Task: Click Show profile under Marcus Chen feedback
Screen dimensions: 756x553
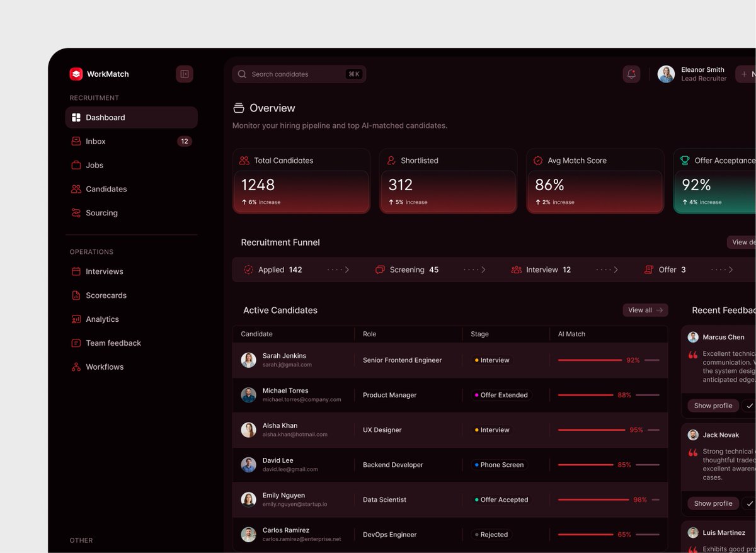Action: (713, 406)
